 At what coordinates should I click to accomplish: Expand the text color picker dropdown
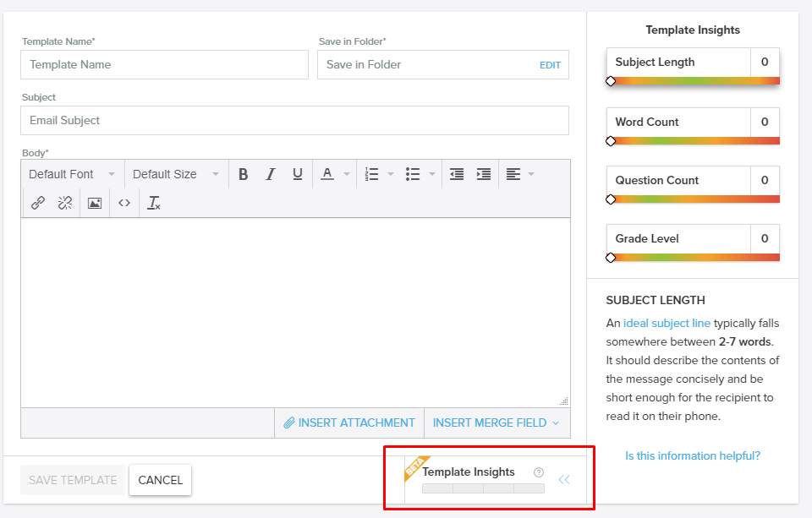335,174
